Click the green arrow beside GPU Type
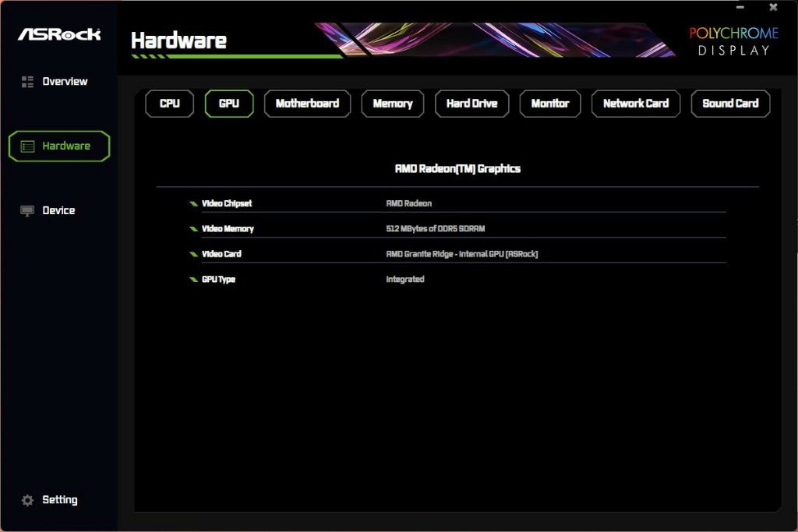Viewport: 798px width, 532px height. click(x=193, y=280)
